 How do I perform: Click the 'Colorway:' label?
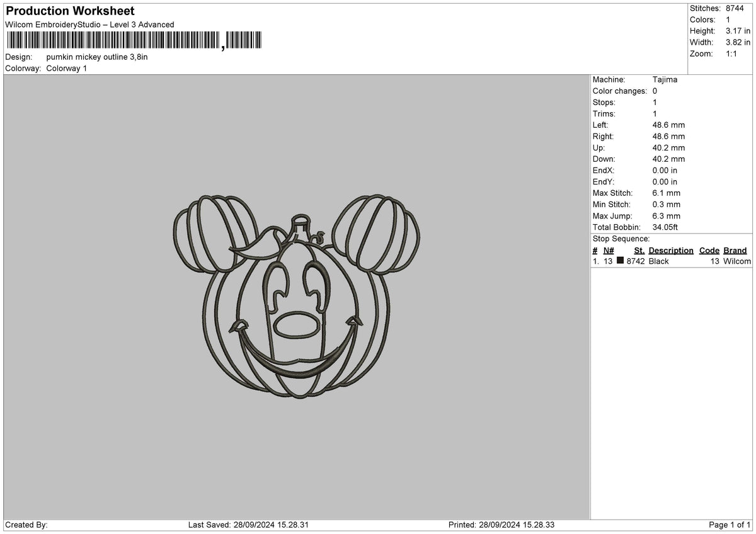(x=23, y=68)
